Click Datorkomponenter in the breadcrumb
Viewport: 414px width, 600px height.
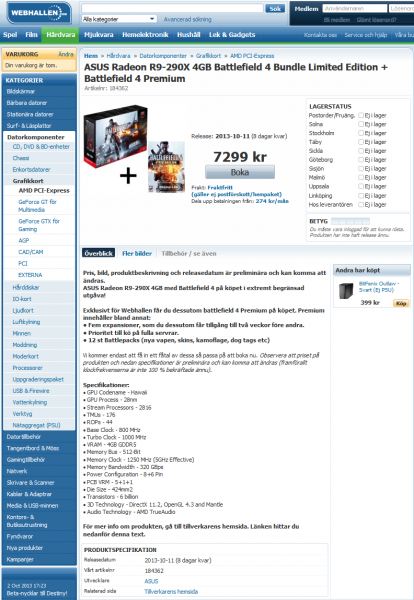(163, 56)
